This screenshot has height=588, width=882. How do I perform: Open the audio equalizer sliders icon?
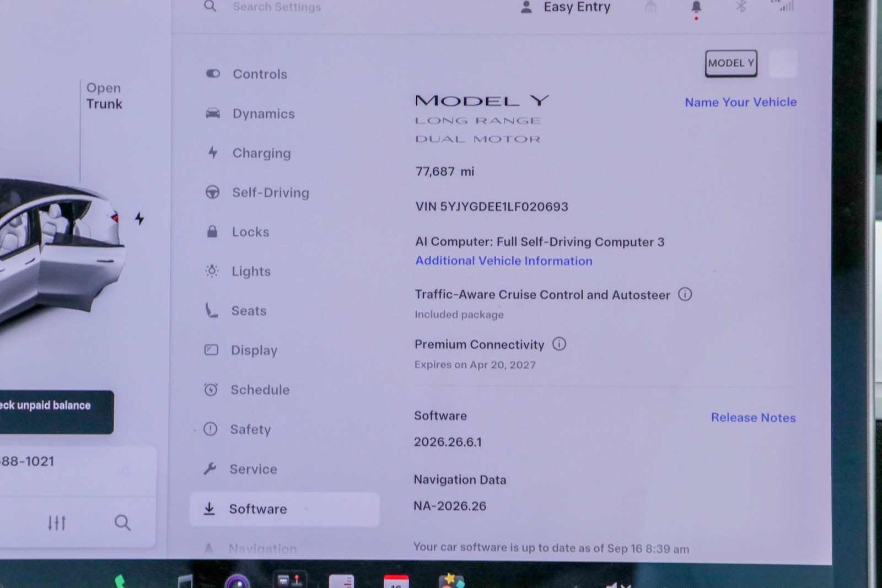tap(57, 522)
